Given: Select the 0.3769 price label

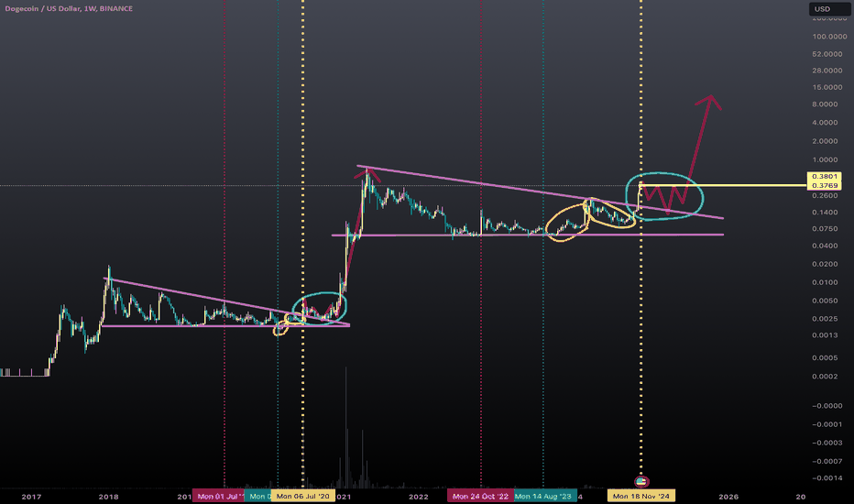Looking at the screenshot, I should pos(825,186).
